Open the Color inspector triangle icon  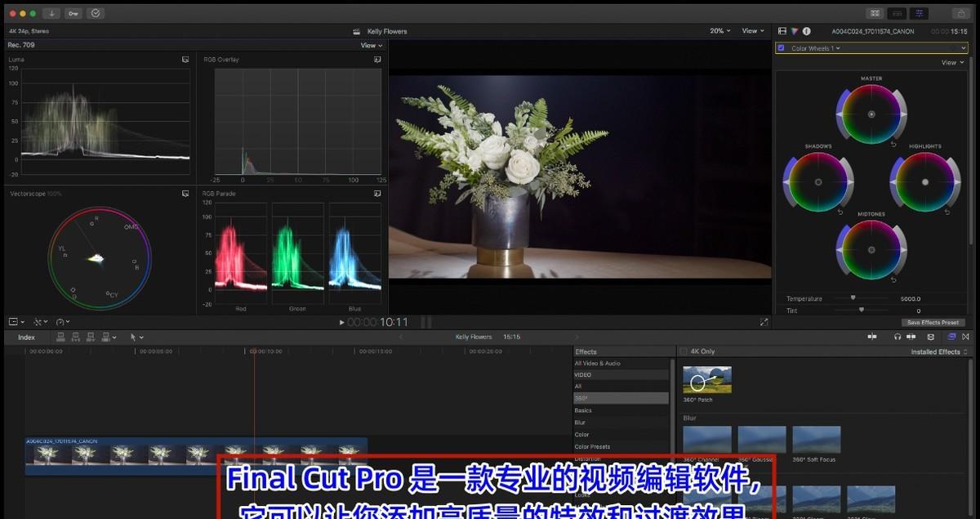[x=794, y=31]
